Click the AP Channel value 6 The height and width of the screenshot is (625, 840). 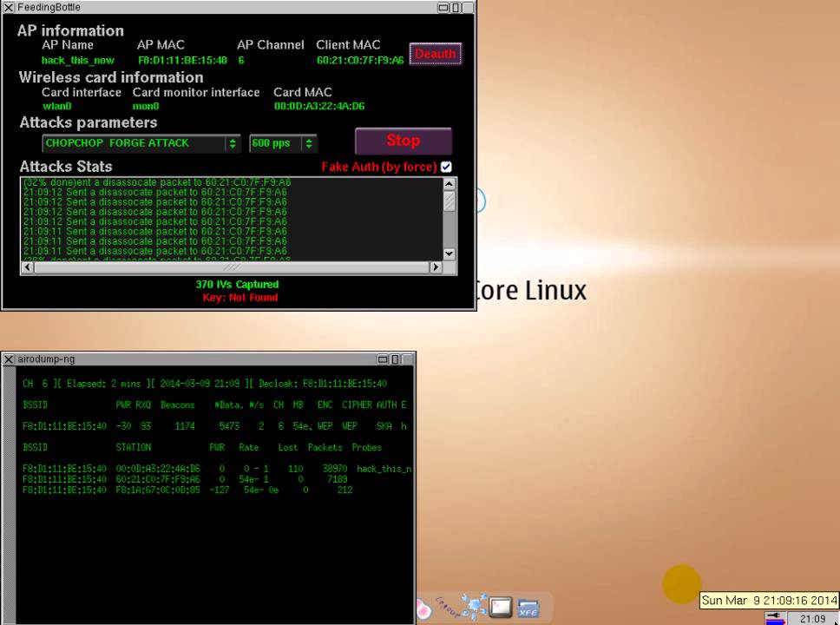click(x=241, y=60)
